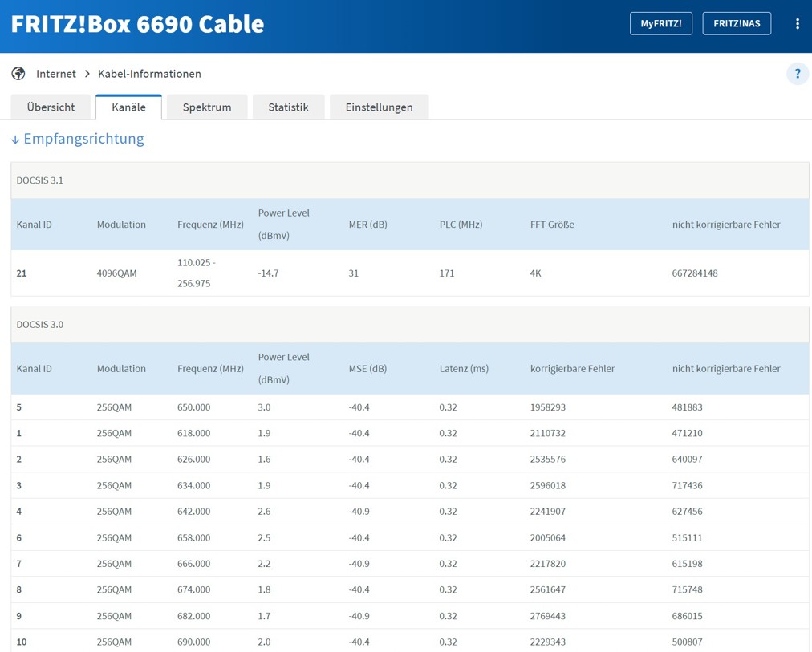812x652 pixels.
Task: Click the MSE (dB) column header
Action: coord(367,369)
